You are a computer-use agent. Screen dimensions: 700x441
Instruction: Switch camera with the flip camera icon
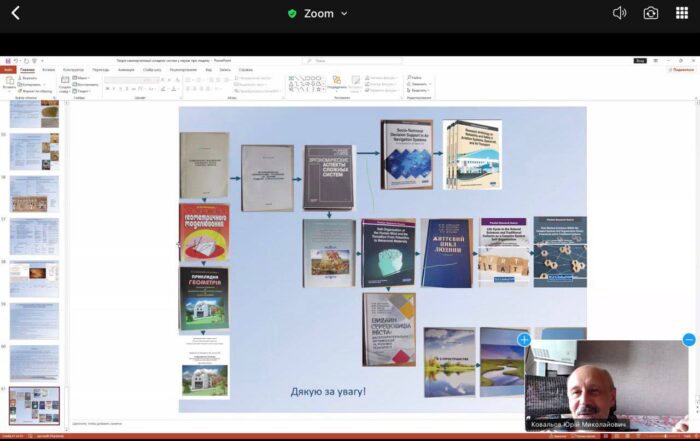coord(651,13)
